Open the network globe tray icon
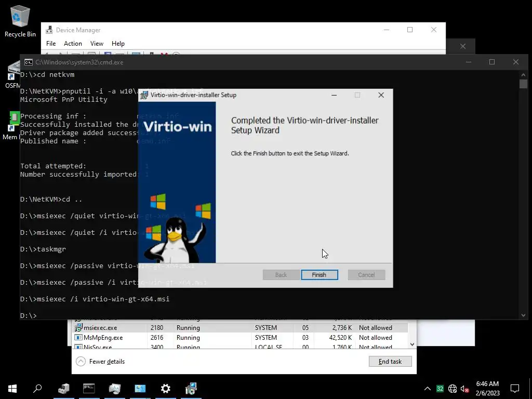Viewport: 532px width, 399px height. click(453, 389)
